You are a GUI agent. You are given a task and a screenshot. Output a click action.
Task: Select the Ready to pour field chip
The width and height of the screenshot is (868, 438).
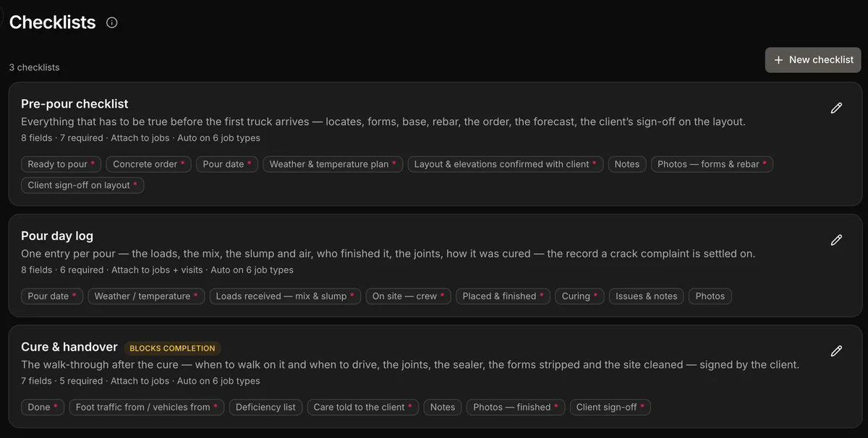click(x=62, y=164)
